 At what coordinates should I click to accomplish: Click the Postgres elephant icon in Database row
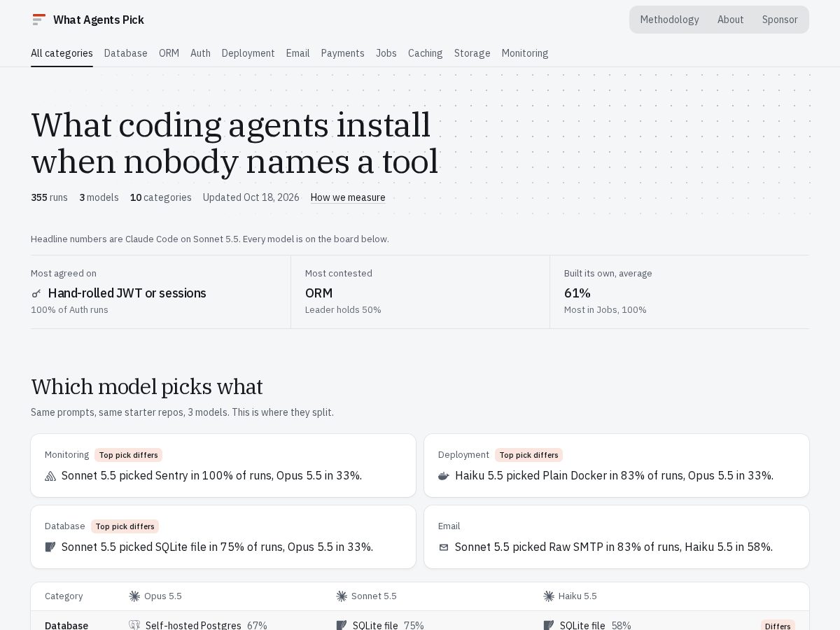click(134, 626)
